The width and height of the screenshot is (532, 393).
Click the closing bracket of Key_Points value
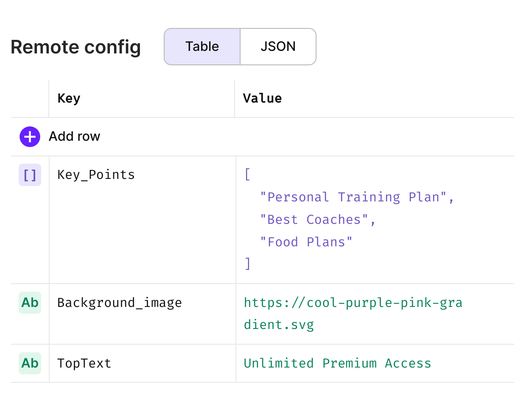[248, 264]
